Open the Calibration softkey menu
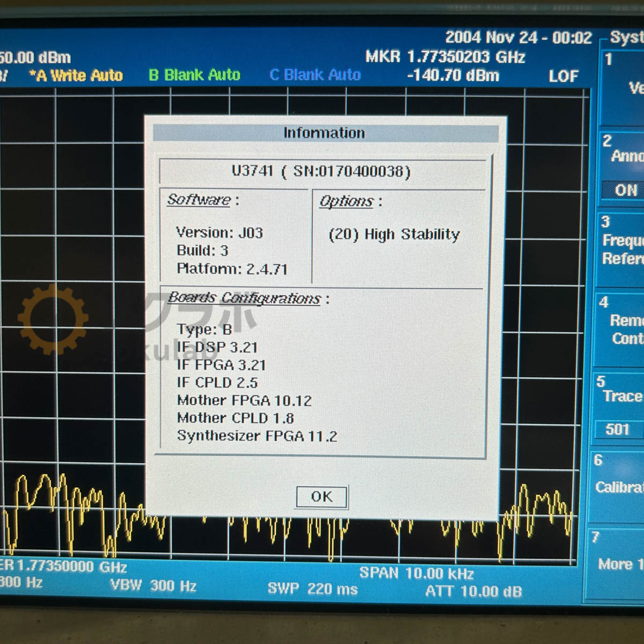 tap(619, 487)
